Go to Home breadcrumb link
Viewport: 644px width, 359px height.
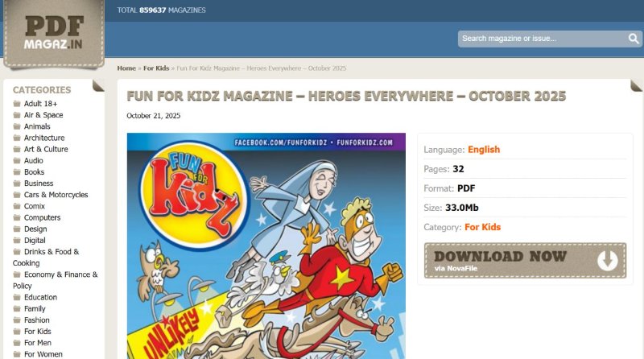[x=126, y=68]
